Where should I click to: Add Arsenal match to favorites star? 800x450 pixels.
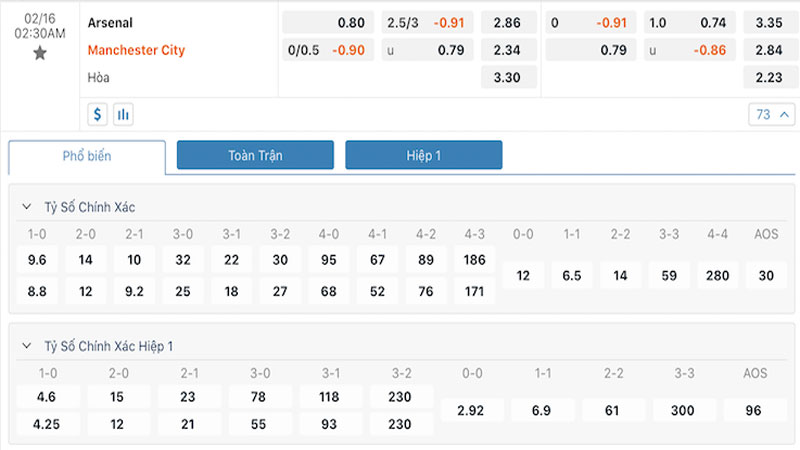point(40,53)
